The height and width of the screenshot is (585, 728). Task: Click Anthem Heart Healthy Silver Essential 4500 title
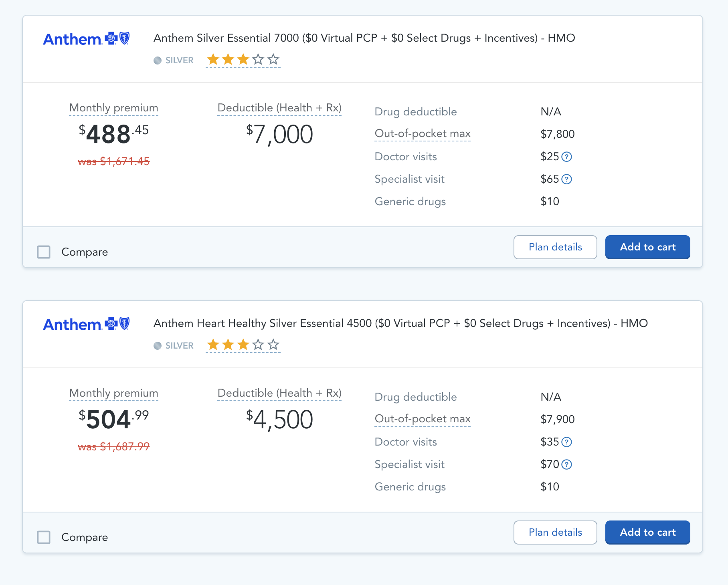click(x=400, y=323)
